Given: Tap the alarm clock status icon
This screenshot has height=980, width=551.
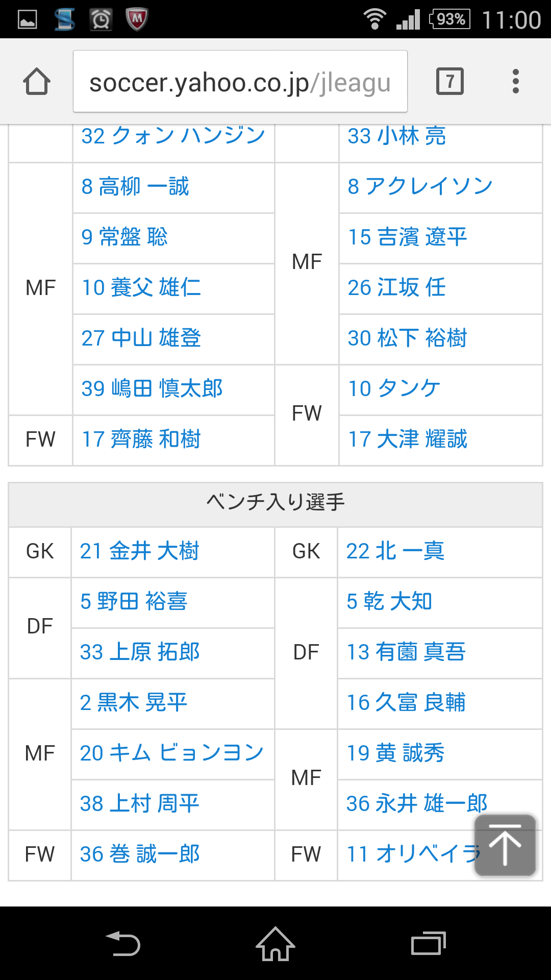Looking at the screenshot, I should coord(101,19).
